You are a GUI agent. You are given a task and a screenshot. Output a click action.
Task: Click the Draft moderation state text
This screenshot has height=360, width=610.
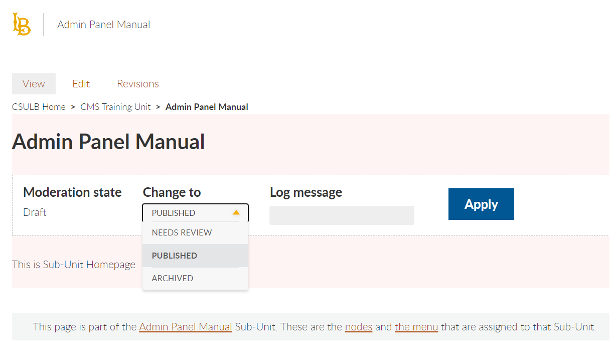pyautogui.click(x=35, y=212)
